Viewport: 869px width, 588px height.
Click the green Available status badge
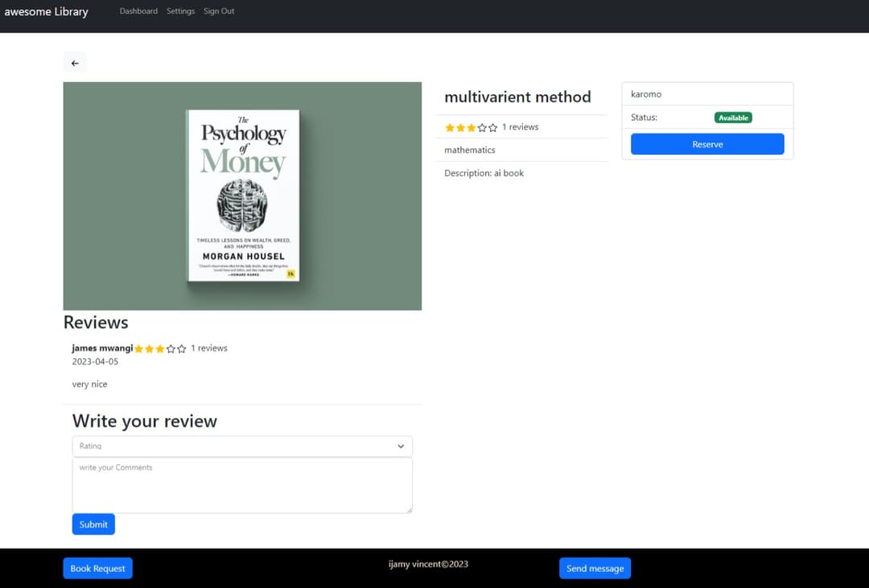pos(733,117)
